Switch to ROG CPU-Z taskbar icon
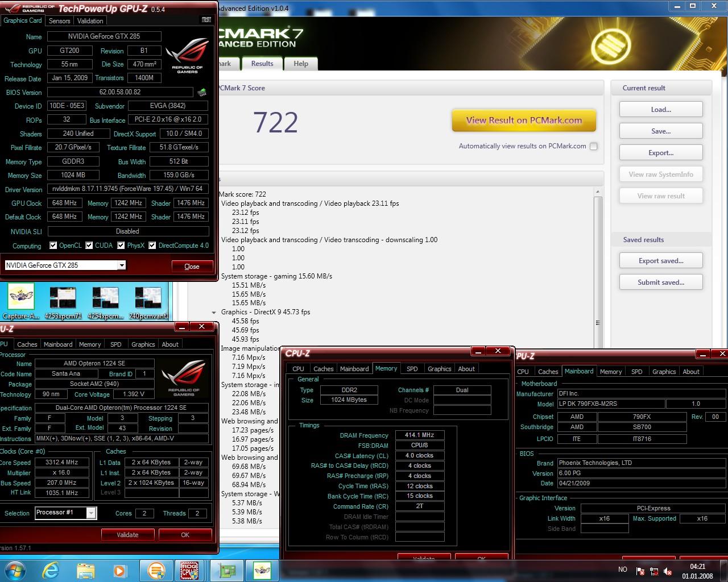The width and height of the screenshot is (728, 582). click(189, 570)
